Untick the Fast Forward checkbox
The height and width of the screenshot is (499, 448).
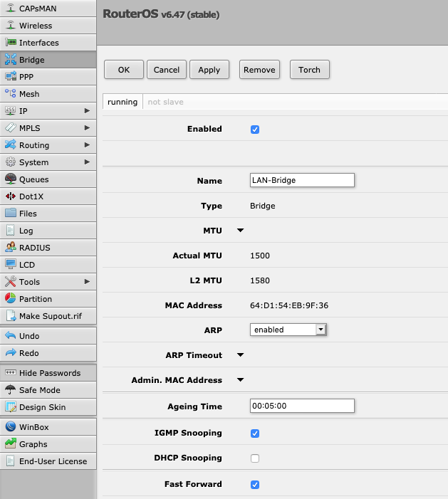(x=255, y=484)
